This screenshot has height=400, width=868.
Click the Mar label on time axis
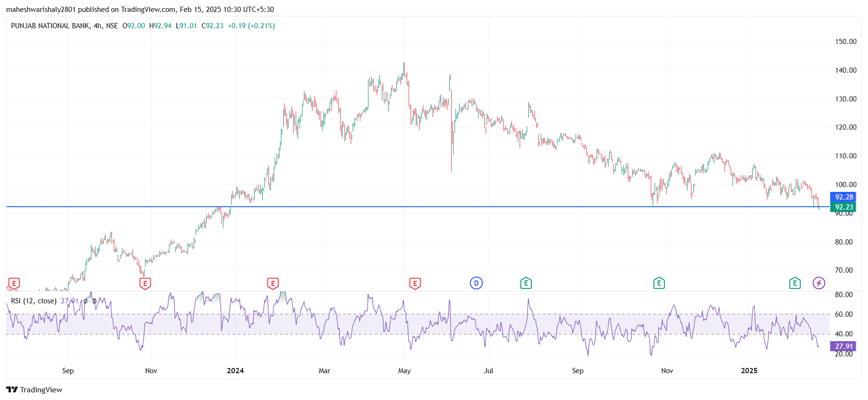[x=324, y=371]
